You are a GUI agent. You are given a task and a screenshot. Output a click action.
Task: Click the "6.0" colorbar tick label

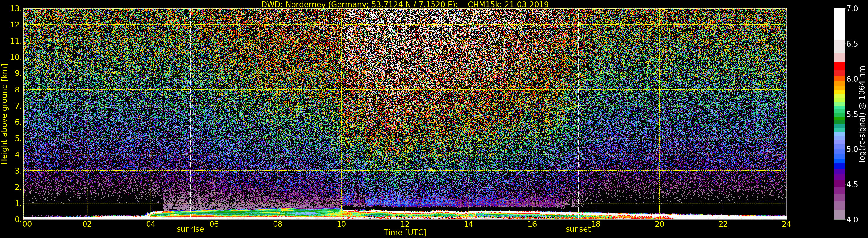pyautogui.click(x=852, y=79)
